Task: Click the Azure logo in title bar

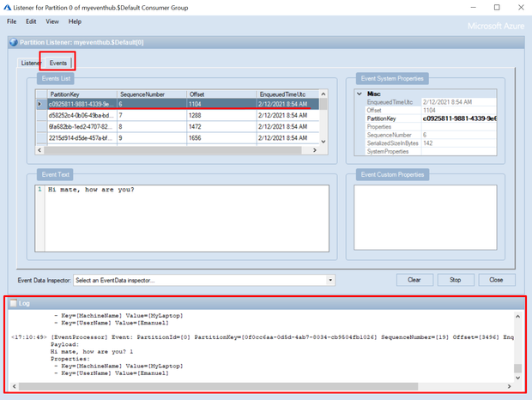Action: pos(7,7)
